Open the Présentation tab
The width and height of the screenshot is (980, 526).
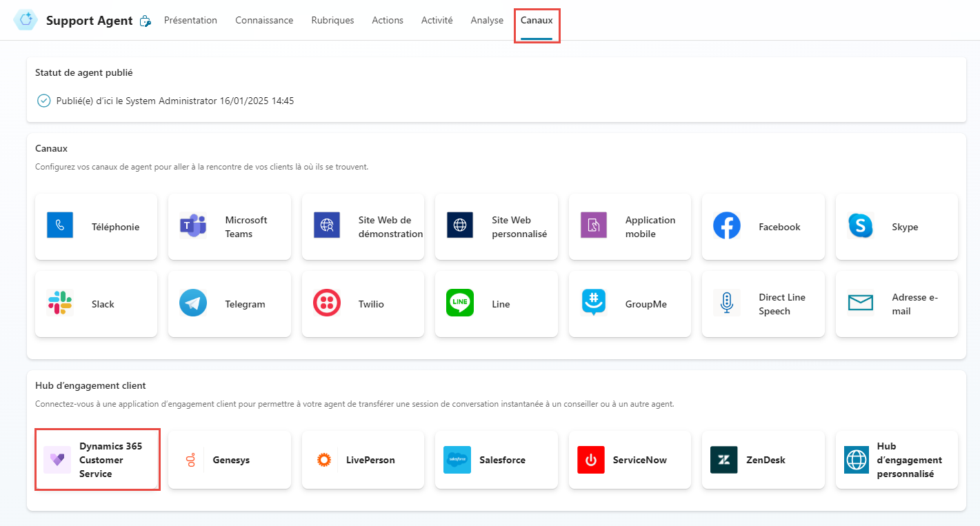[x=190, y=21]
